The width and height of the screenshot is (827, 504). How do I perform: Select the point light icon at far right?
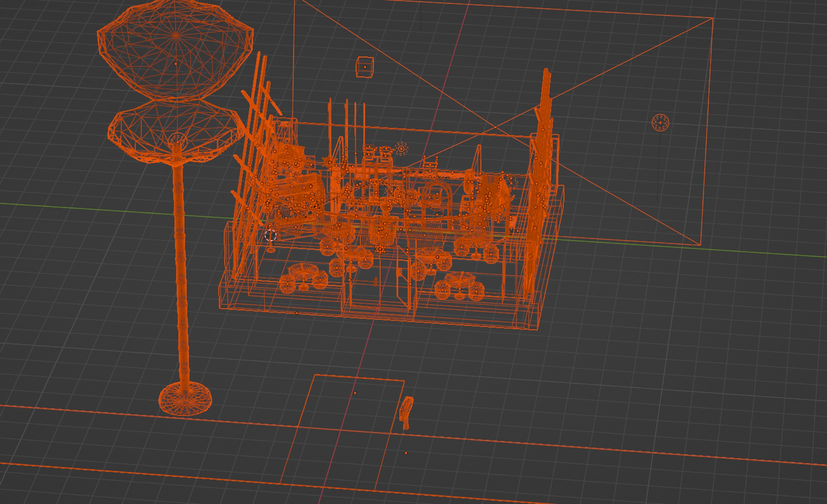tap(660, 123)
